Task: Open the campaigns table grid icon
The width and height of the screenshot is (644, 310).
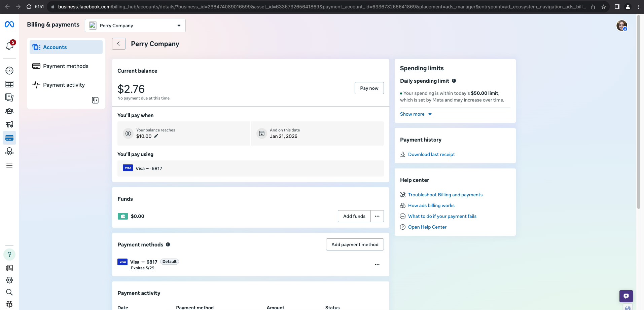Action: point(9,84)
